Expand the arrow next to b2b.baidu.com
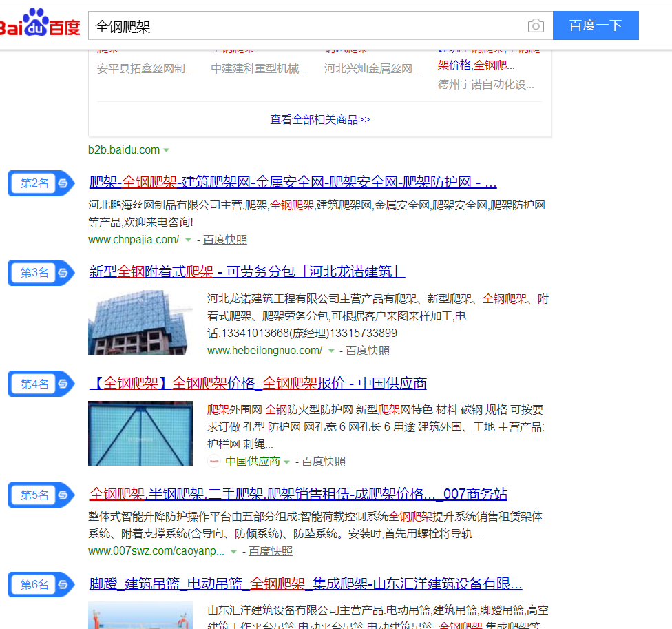 (x=167, y=150)
